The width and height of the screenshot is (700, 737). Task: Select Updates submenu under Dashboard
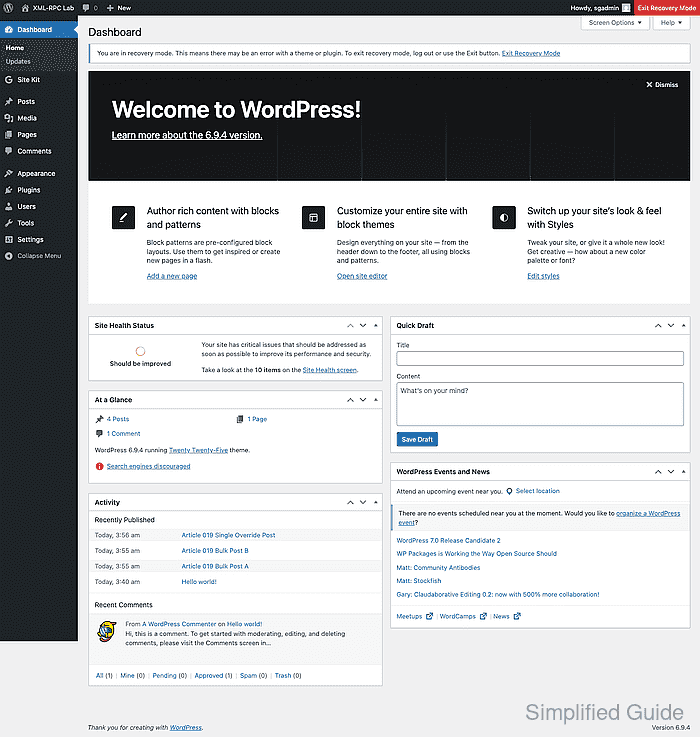tap(18, 61)
